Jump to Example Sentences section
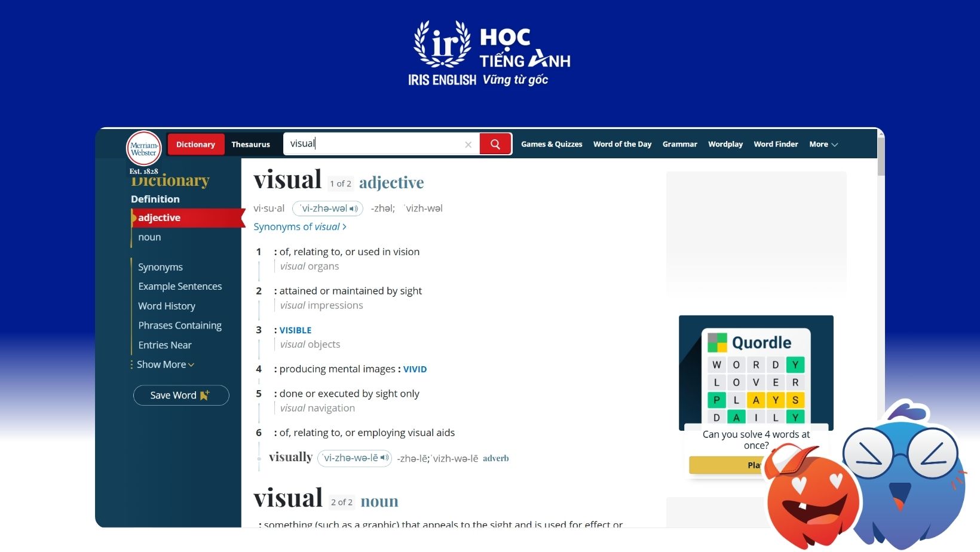Viewport: 980px width, 552px height. tap(180, 287)
